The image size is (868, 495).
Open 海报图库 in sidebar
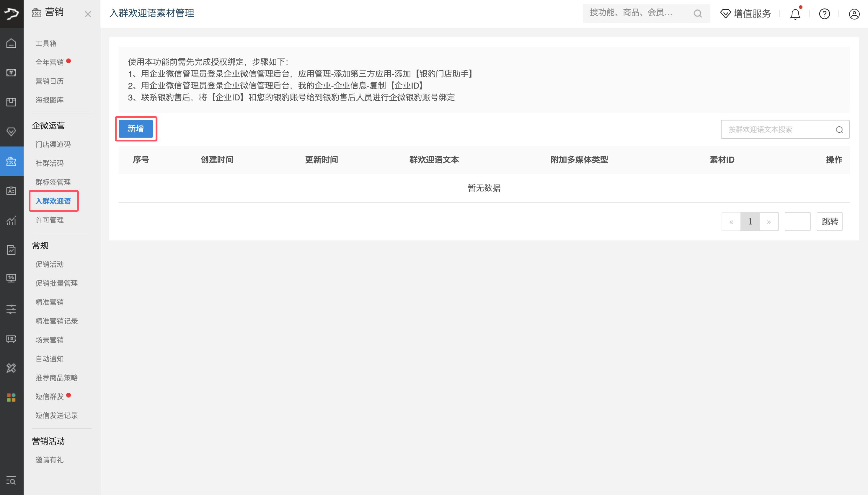click(50, 100)
